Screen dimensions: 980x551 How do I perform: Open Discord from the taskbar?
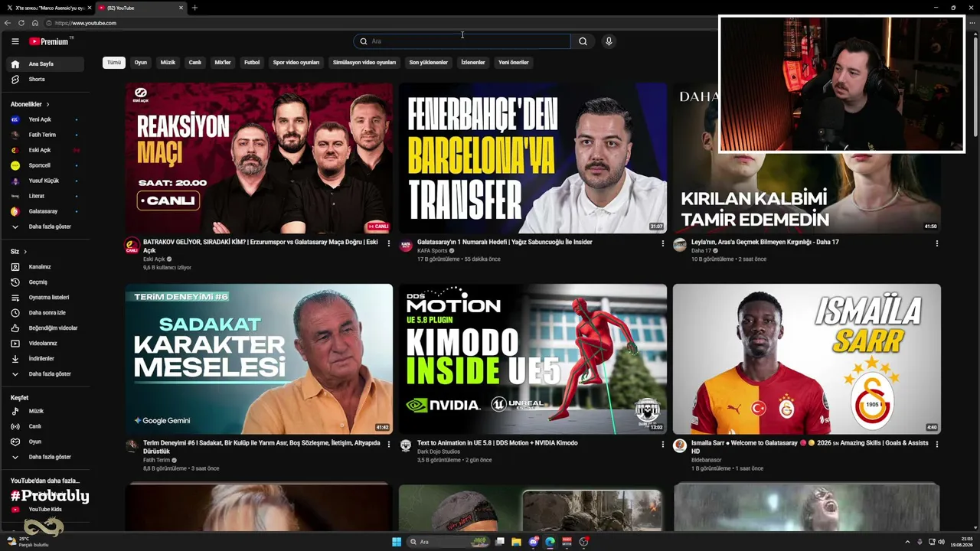click(x=534, y=542)
